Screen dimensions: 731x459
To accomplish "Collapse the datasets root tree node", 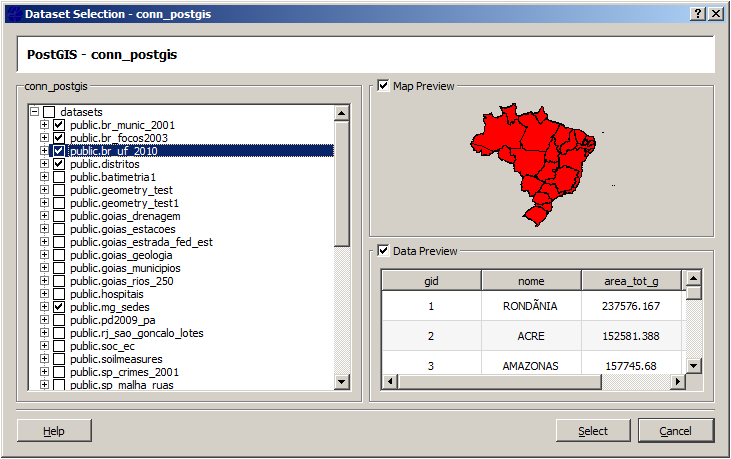I will coord(34,112).
